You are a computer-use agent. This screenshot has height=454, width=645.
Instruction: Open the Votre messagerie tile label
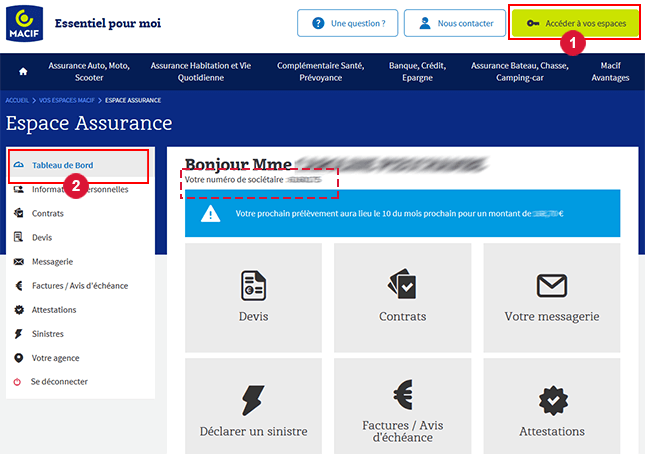(x=552, y=316)
